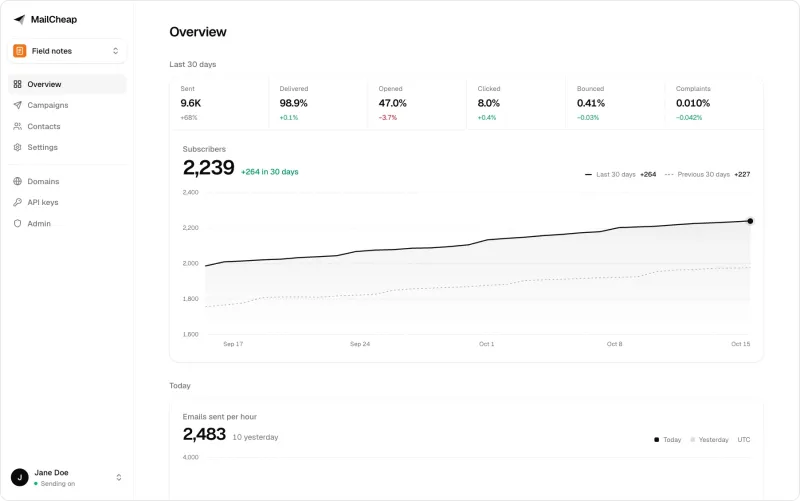Expand the Jane Doe account menu chevron
The image size is (800, 501).
click(118, 478)
